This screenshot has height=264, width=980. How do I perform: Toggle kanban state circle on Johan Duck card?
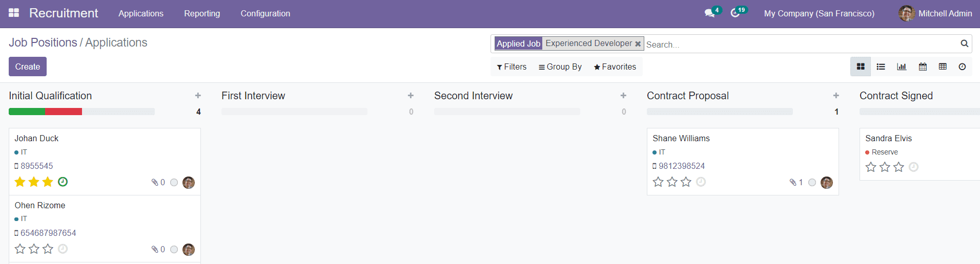coord(174,183)
